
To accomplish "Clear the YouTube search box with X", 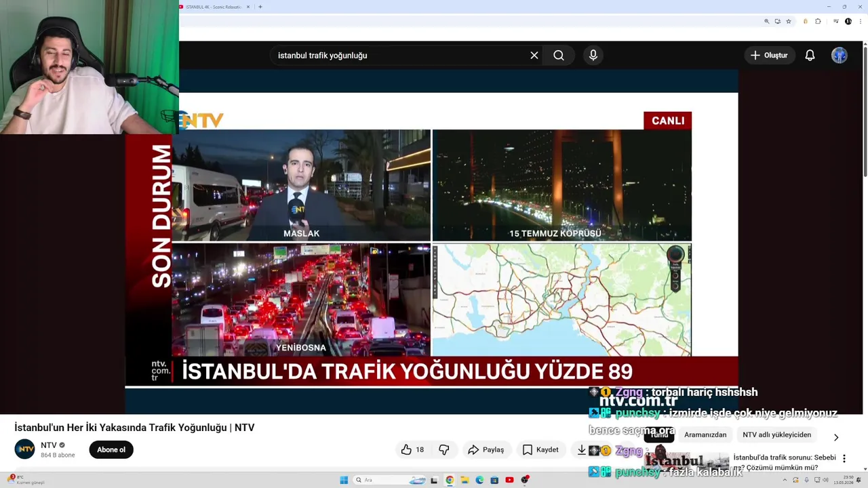I will 534,56.
